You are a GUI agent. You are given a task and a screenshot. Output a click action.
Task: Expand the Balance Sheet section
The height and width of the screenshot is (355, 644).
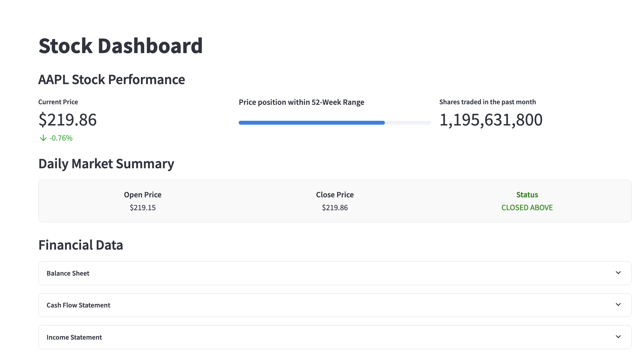pyautogui.click(x=68, y=273)
